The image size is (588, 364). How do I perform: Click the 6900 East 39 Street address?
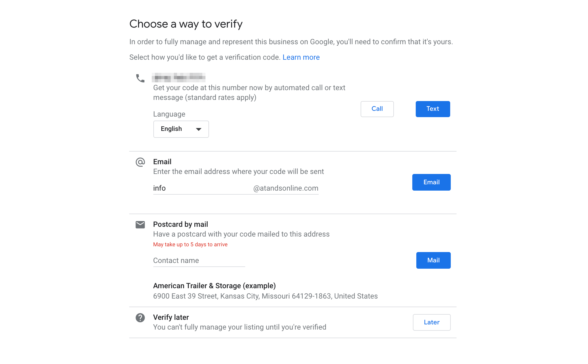point(265,296)
